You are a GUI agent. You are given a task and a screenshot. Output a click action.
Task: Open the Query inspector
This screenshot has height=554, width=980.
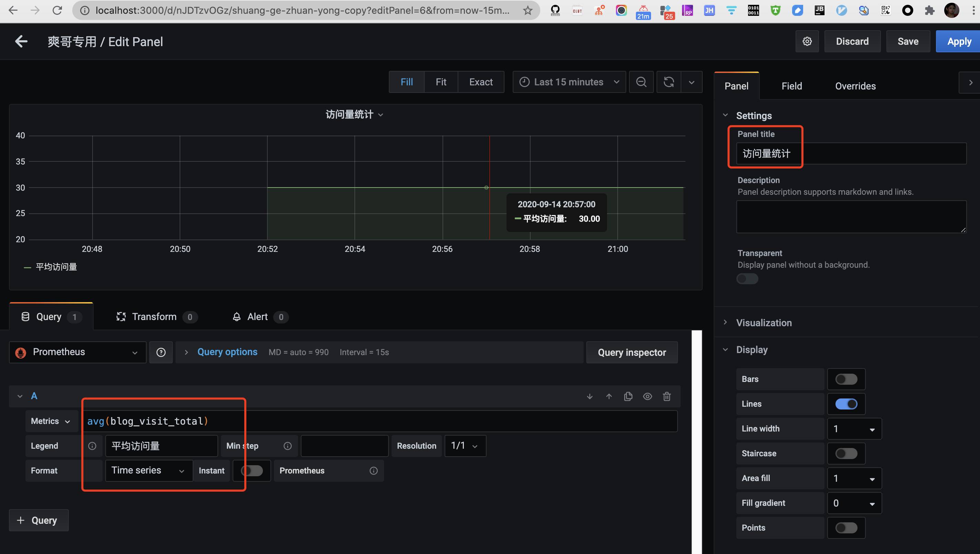click(x=631, y=352)
